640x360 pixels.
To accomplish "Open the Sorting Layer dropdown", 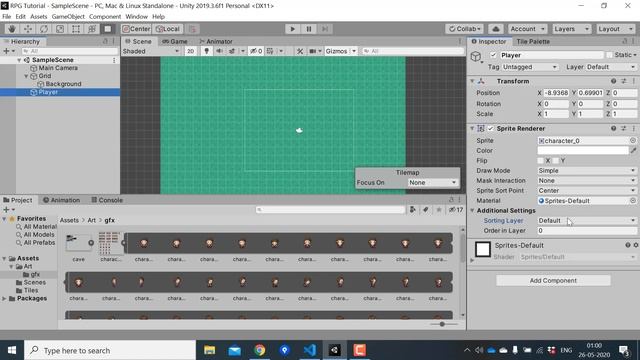I will [x=587, y=220].
